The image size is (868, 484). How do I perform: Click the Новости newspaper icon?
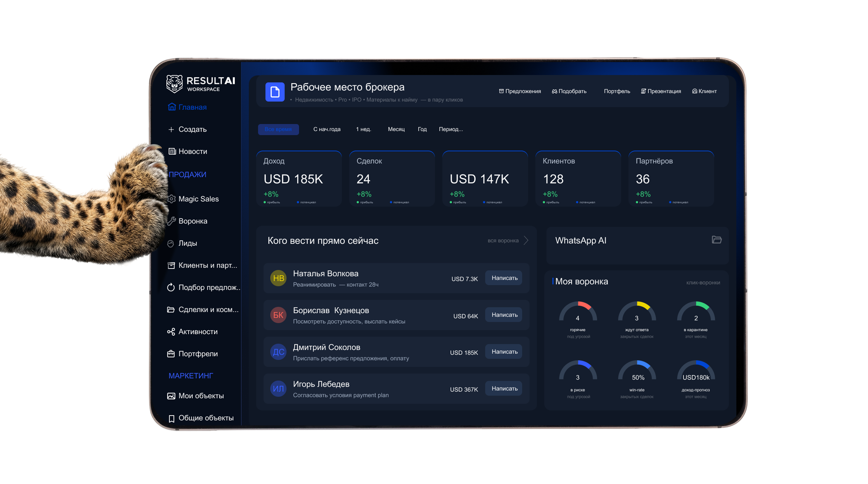click(172, 152)
